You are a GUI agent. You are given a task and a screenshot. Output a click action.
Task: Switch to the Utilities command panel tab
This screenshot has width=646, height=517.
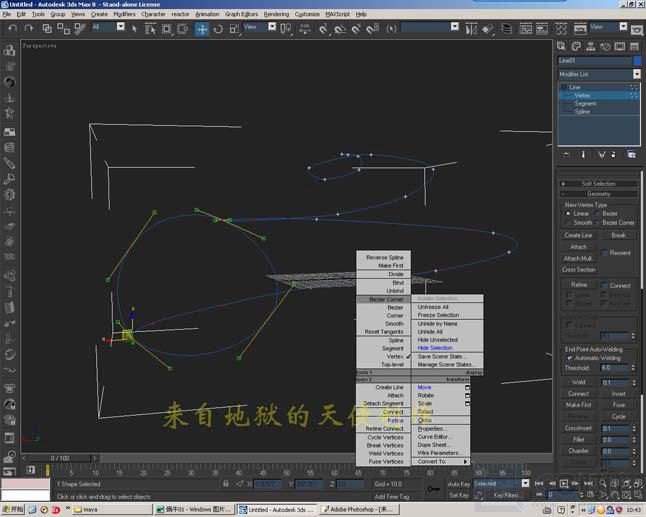click(634, 46)
